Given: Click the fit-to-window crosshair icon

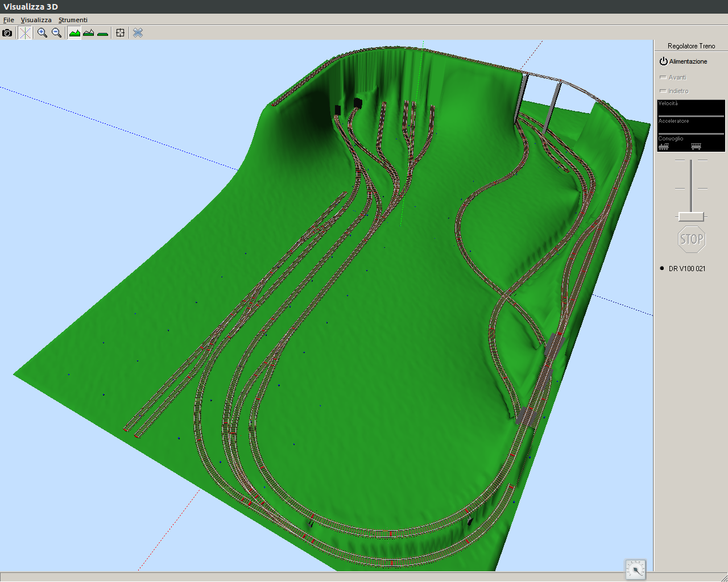Looking at the screenshot, I should [x=120, y=33].
